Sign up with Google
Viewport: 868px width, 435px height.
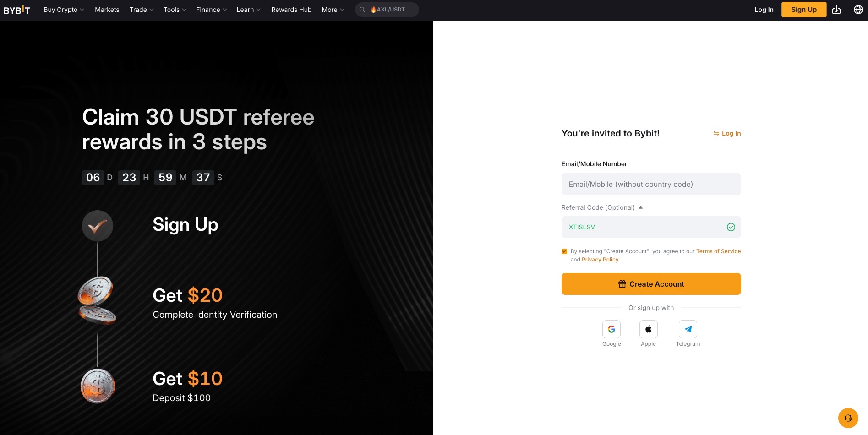[x=611, y=329]
